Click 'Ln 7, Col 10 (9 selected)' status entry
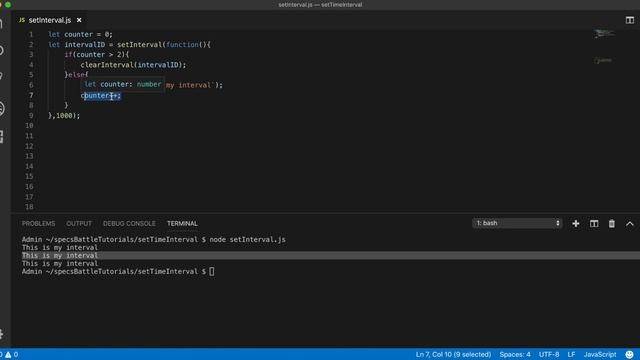Screen dimensions: 640x360 pos(453,354)
